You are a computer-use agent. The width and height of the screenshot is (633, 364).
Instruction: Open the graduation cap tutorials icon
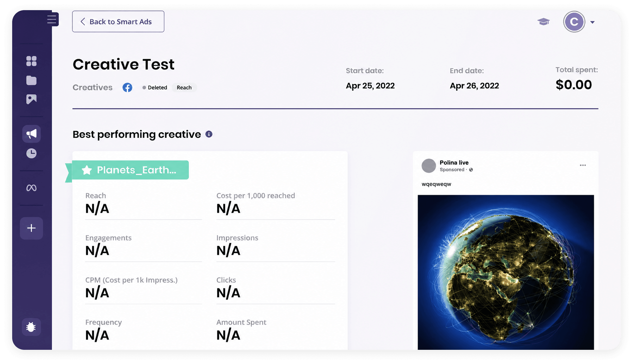coord(543,22)
